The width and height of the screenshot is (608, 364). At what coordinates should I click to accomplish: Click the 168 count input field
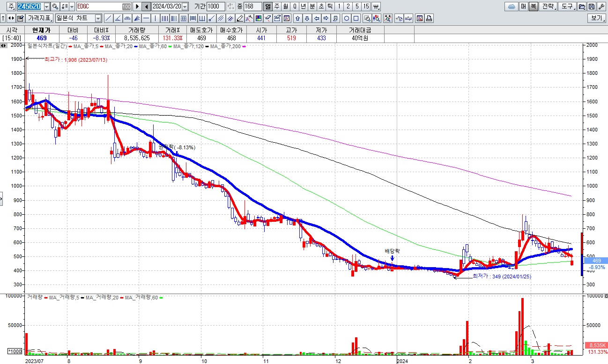click(x=253, y=7)
